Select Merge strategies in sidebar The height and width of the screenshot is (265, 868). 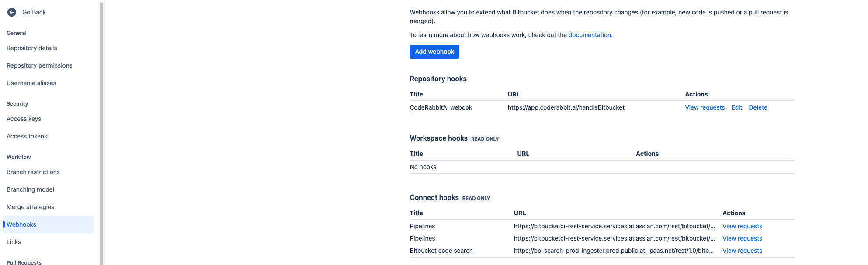tap(31, 207)
